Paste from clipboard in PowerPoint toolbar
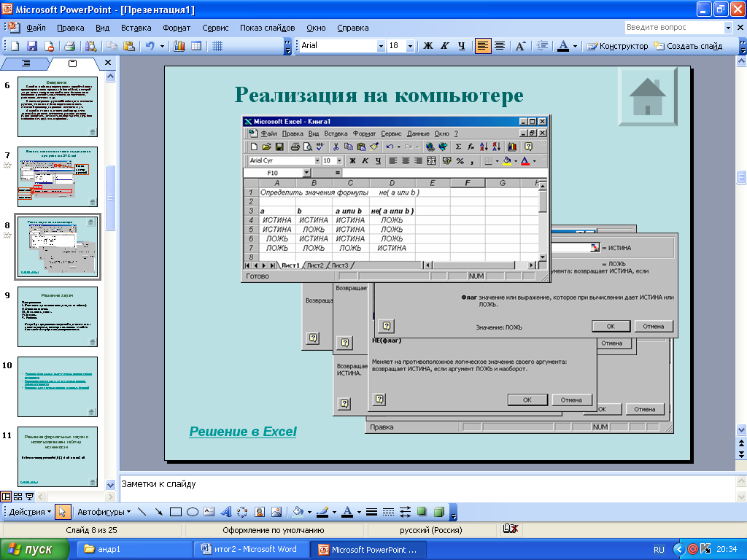The image size is (747, 560). click(x=128, y=46)
